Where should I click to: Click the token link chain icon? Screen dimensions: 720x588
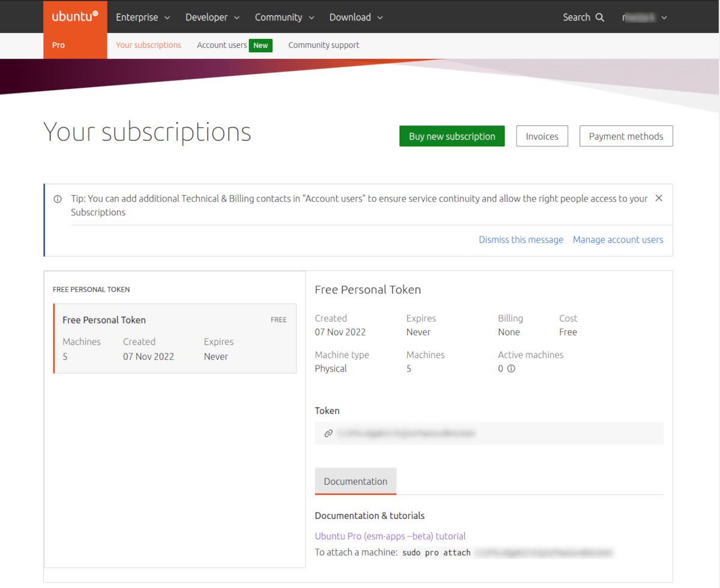(328, 433)
